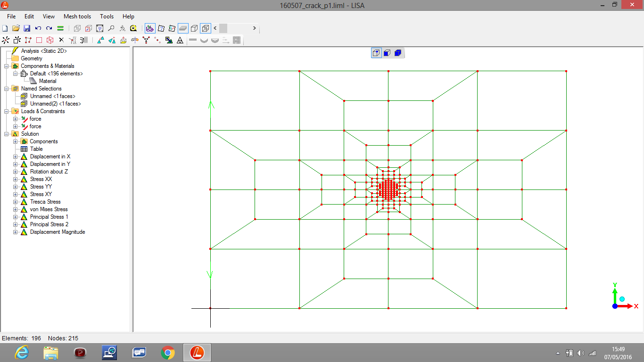Click the Solve (green equals) toolbar icon
The image size is (644, 362).
(x=60, y=28)
